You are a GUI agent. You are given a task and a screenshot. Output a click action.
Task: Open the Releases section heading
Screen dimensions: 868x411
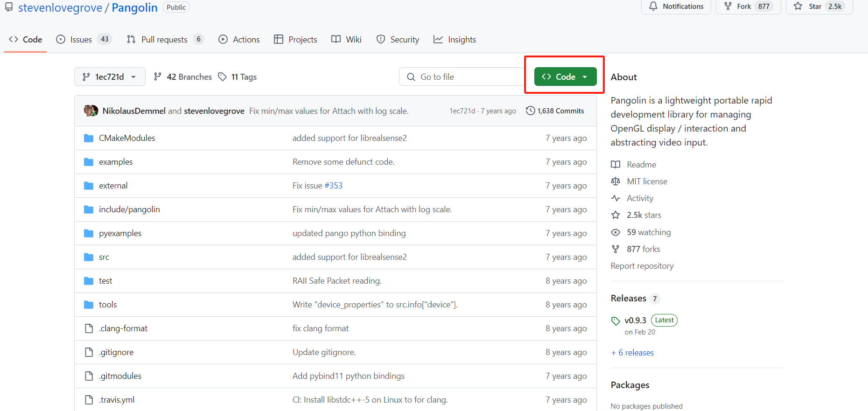pyautogui.click(x=629, y=298)
